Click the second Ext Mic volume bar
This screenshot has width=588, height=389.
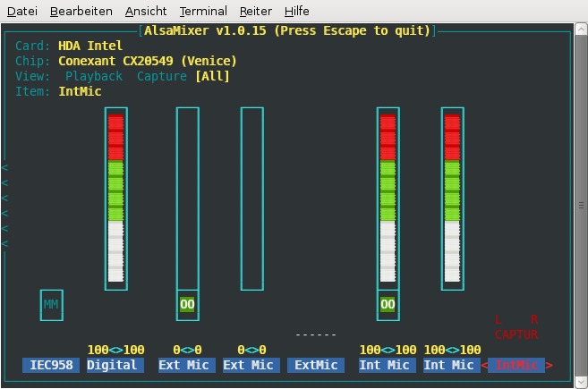[252, 199]
